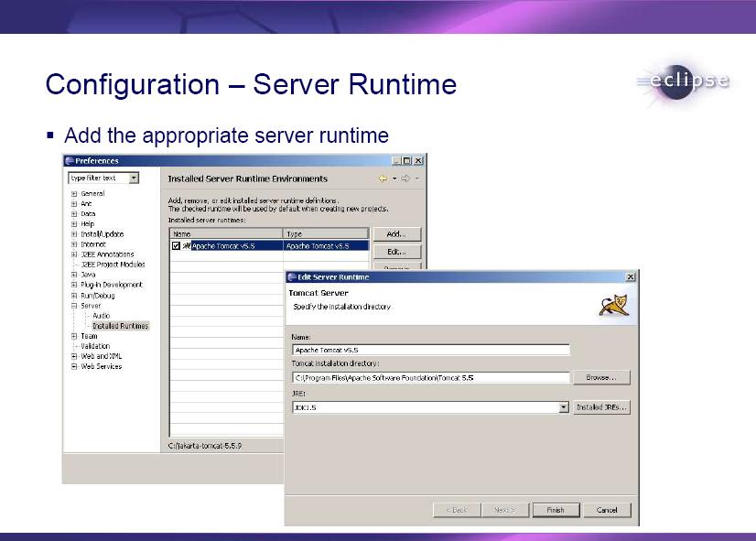Click the Finish button
The image size is (756, 541).
click(x=556, y=510)
